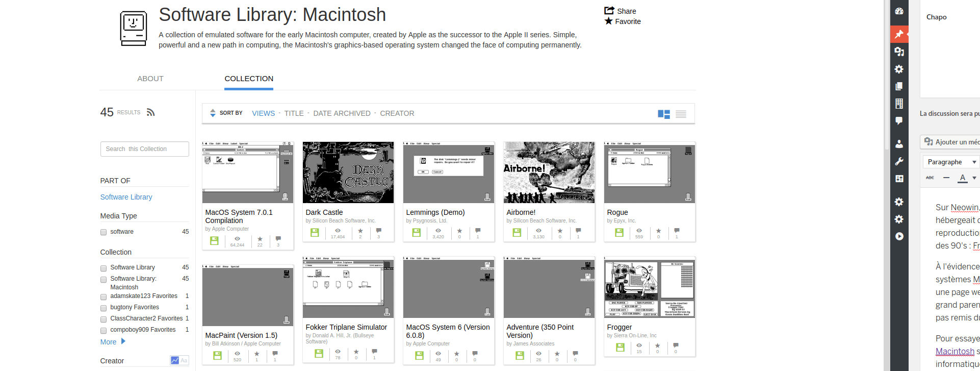Open WordPress Comments speech bubble icon
Viewport: 980px width, 371px height.
[899, 121]
